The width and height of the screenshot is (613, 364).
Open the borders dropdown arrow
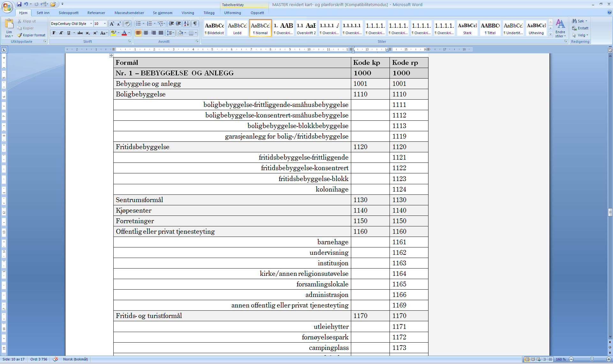coord(196,33)
